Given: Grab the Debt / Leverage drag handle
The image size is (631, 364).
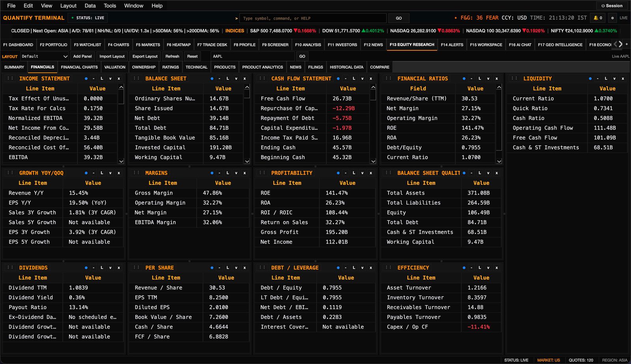Looking at the screenshot, I should [x=262, y=267].
